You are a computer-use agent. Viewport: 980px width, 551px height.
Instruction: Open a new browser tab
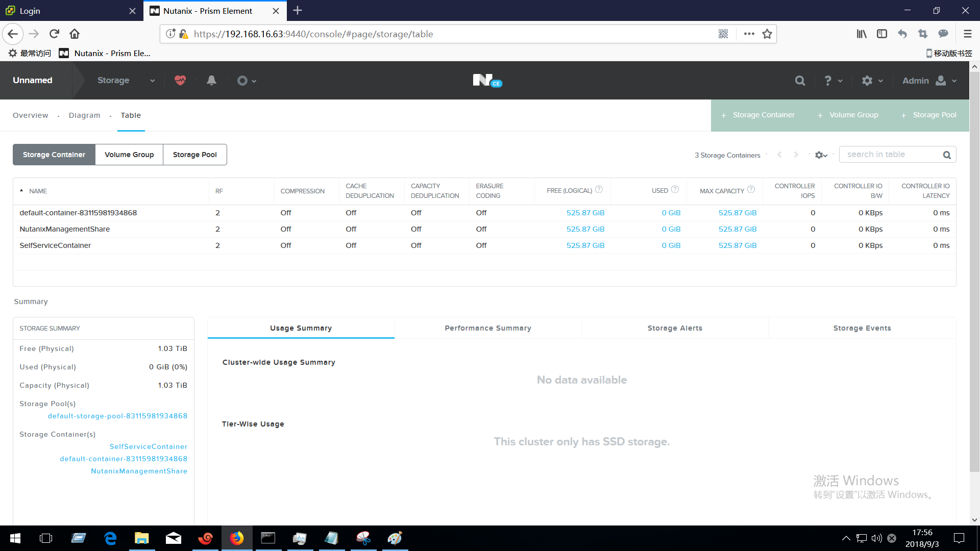(298, 10)
